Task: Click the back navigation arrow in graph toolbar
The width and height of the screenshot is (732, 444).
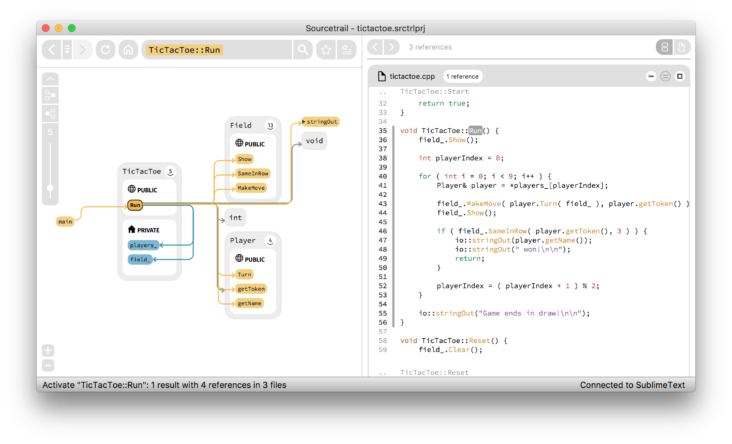Action: point(52,49)
